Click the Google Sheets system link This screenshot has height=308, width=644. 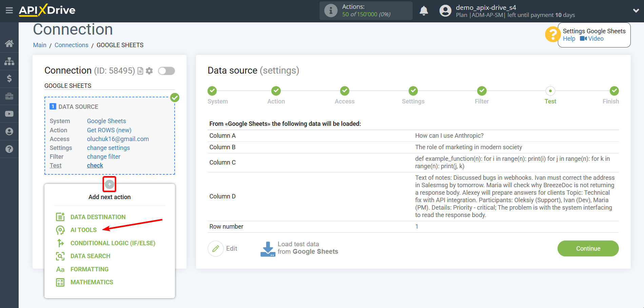(106, 121)
